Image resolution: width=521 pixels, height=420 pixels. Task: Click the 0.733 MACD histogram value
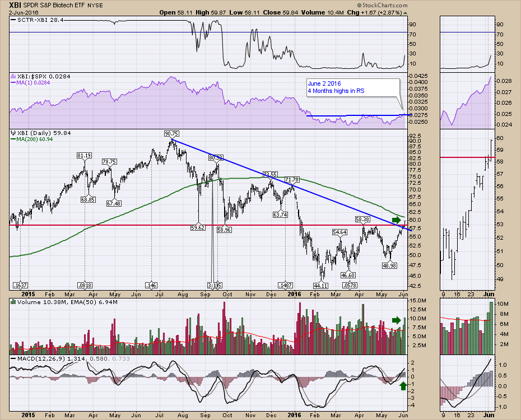[121, 358]
